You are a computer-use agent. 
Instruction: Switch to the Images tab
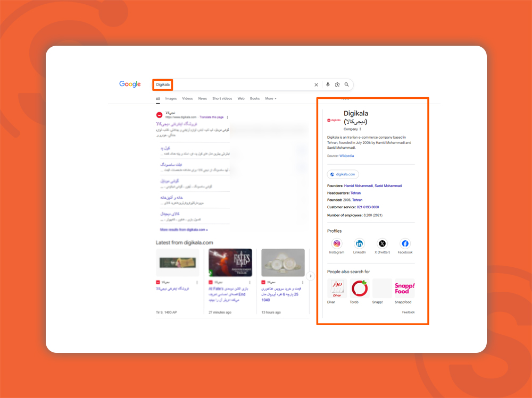(x=171, y=99)
